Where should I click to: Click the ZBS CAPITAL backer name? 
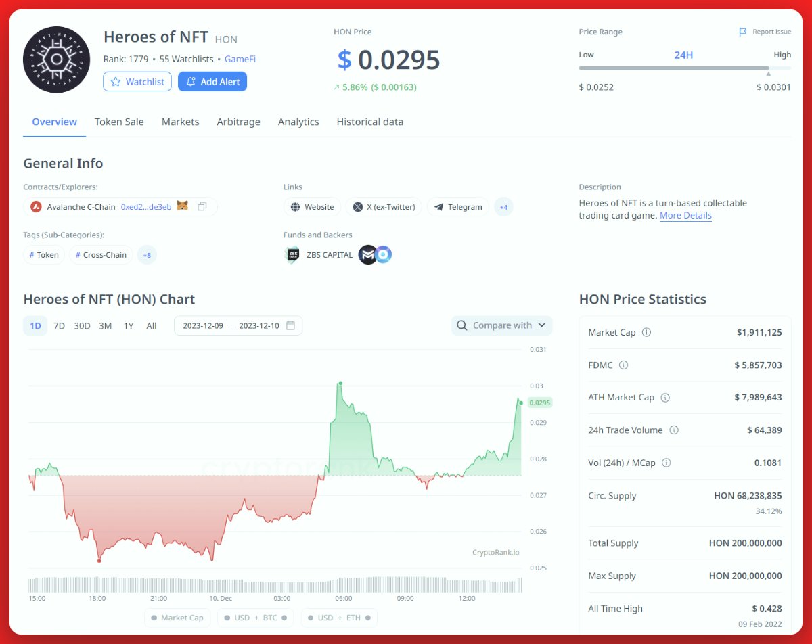coord(330,255)
